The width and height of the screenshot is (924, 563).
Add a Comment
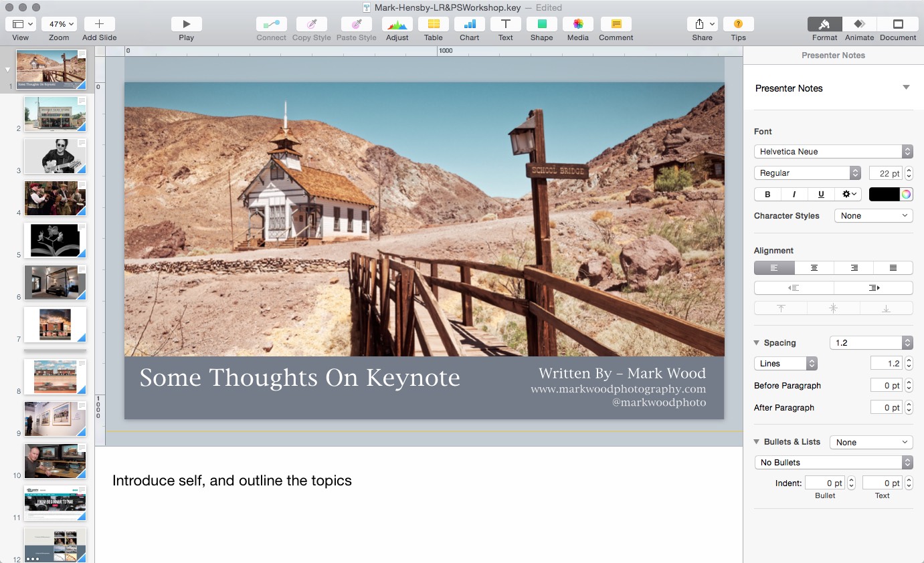[616, 24]
